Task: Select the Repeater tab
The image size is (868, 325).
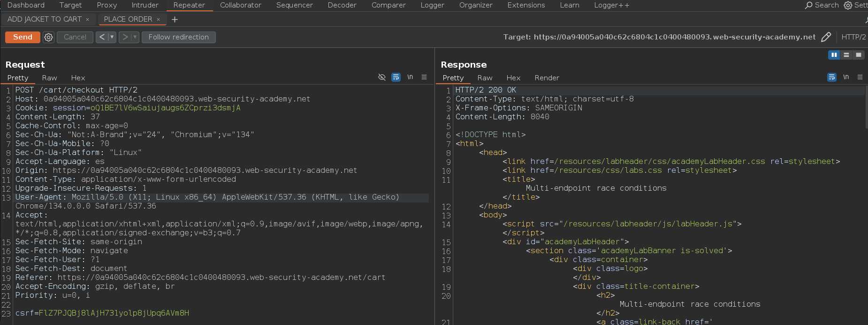Action: 189,5
